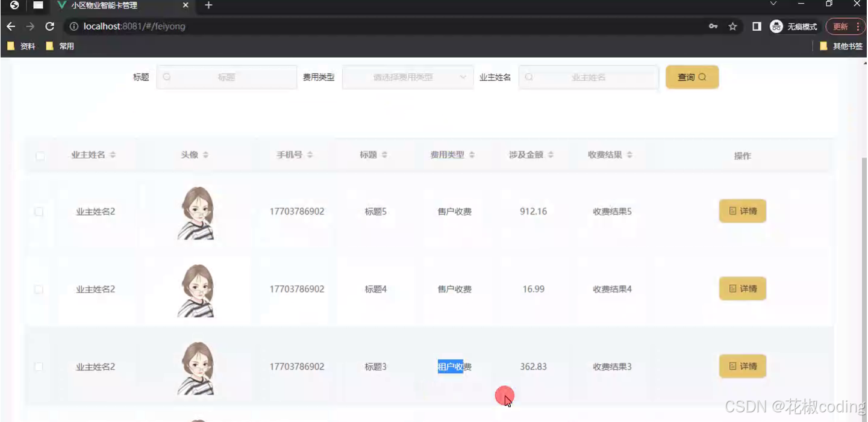The height and width of the screenshot is (422, 868).
Task: Click the 业主姓名 search input field
Action: 589,77
